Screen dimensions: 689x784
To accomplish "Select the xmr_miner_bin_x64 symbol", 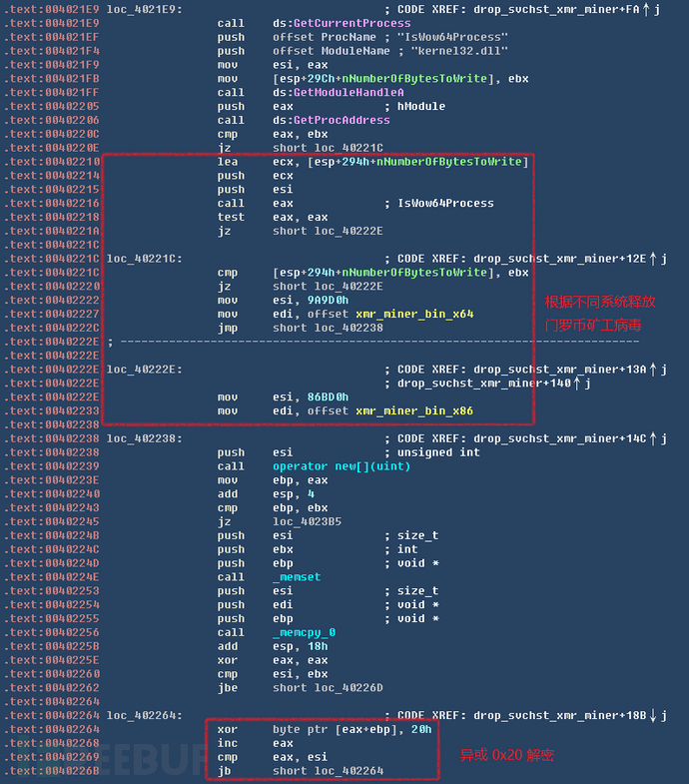I will [x=414, y=314].
